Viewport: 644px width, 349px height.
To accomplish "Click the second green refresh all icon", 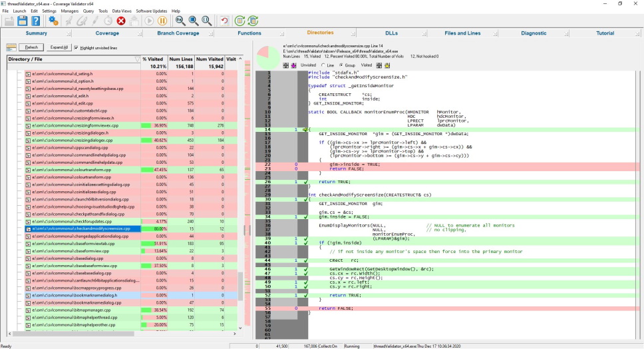I will pyautogui.click(x=253, y=21).
